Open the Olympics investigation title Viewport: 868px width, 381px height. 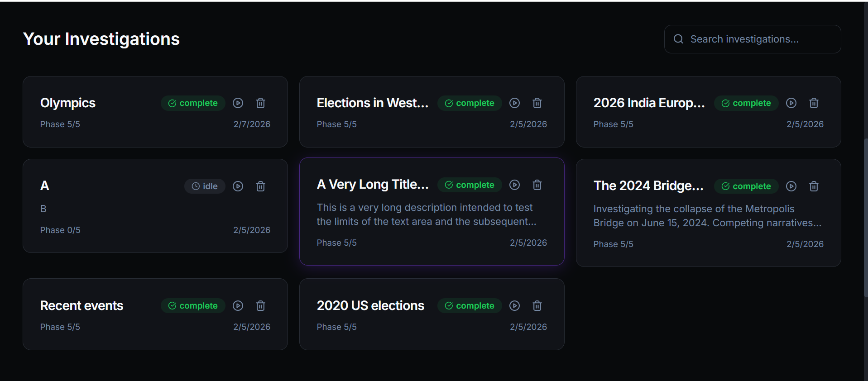click(68, 103)
